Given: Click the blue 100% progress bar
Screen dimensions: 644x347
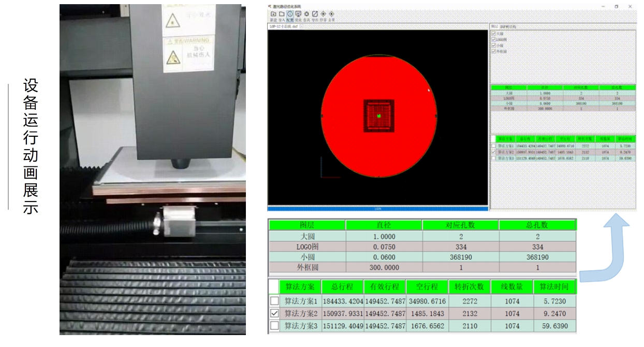Looking at the screenshot, I should pos(377,209).
